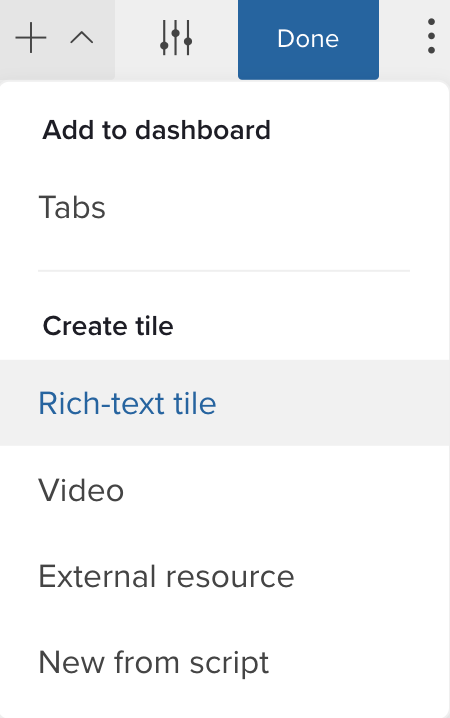Click empty space right of Video entry
The height and width of the screenshot is (718, 450).
point(284,490)
